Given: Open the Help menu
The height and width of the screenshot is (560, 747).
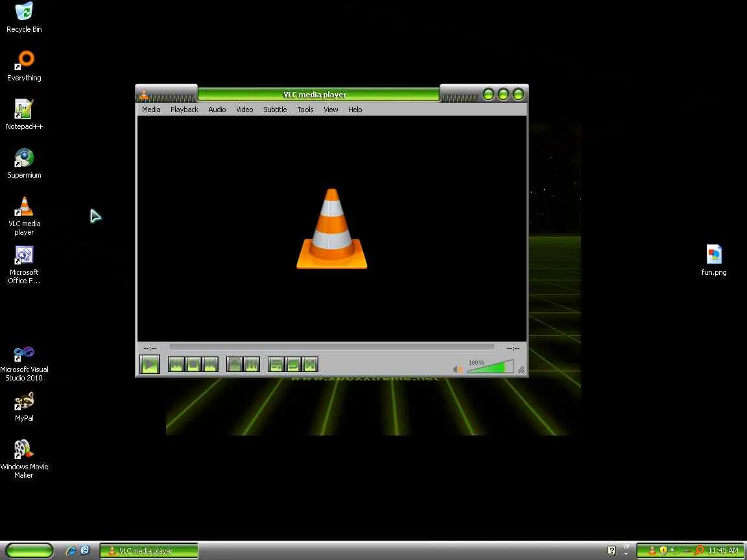Looking at the screenshot, I should 355,110.
